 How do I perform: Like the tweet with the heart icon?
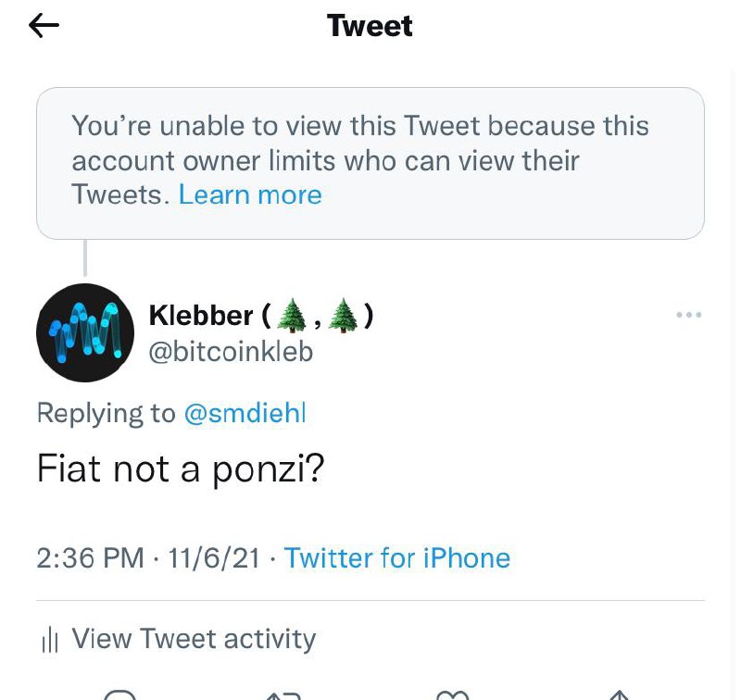[x=452, y=695]
